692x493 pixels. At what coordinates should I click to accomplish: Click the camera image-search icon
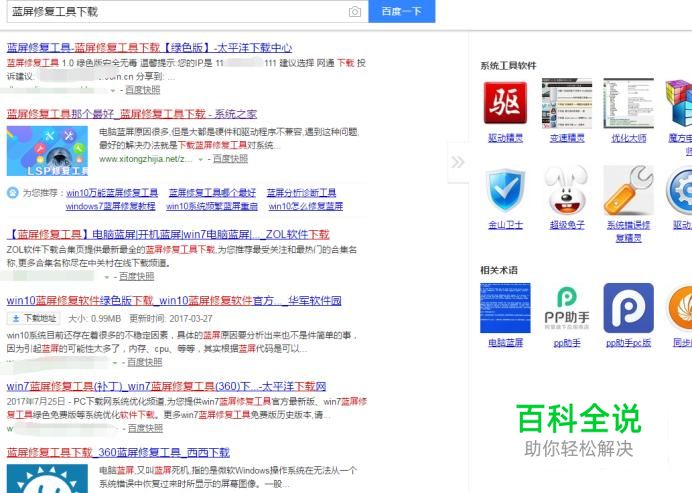click(x=355, y=12)
